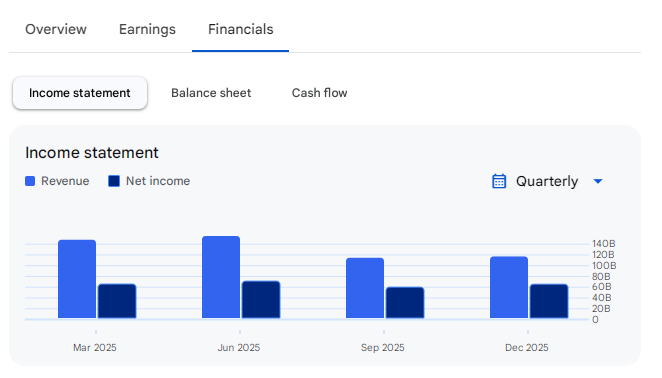Screen dimensions: 662x378
Task: Click the 140B axis value
Action: click(603, 244)
